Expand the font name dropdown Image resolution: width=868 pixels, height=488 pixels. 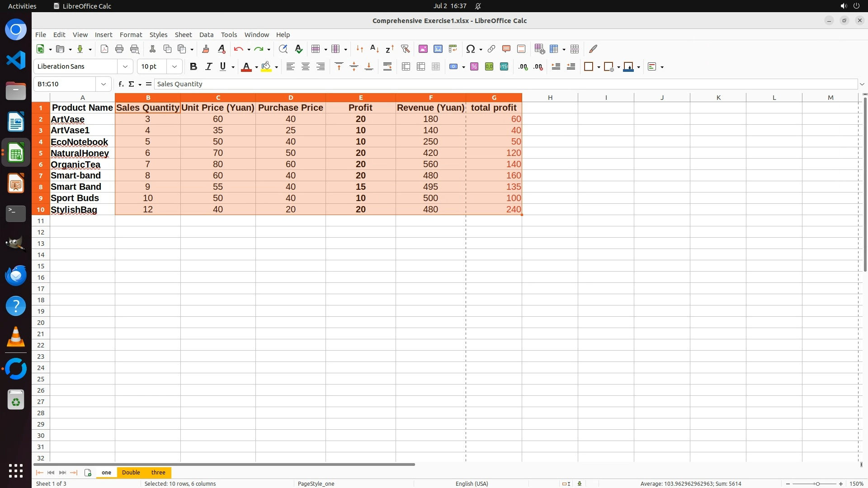click(x=125, y=66)
